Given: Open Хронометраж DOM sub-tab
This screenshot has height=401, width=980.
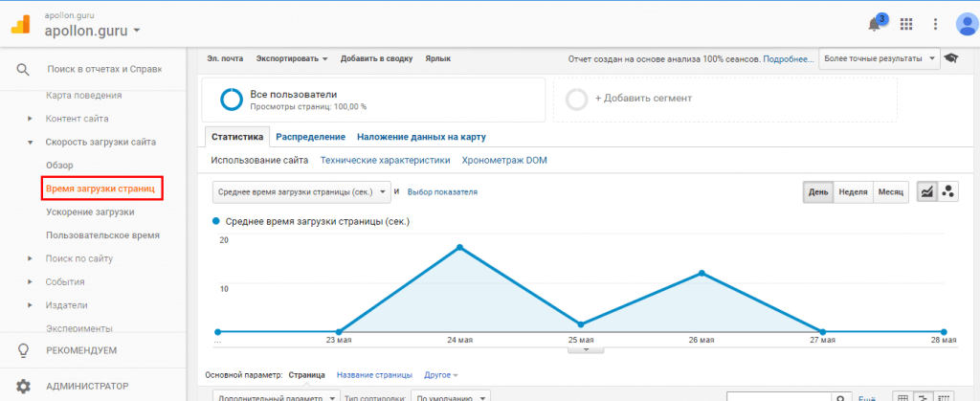Looking at the screenshot, I should pos(504,161).
